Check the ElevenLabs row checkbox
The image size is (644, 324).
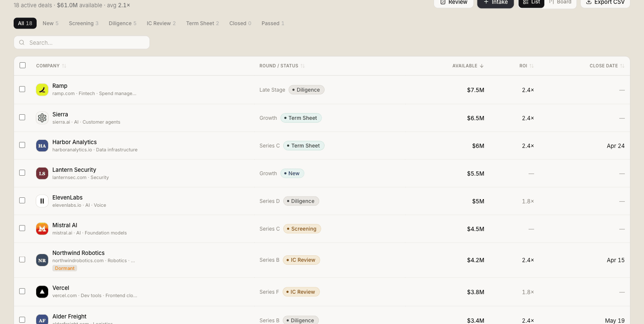tap(22, 200)
